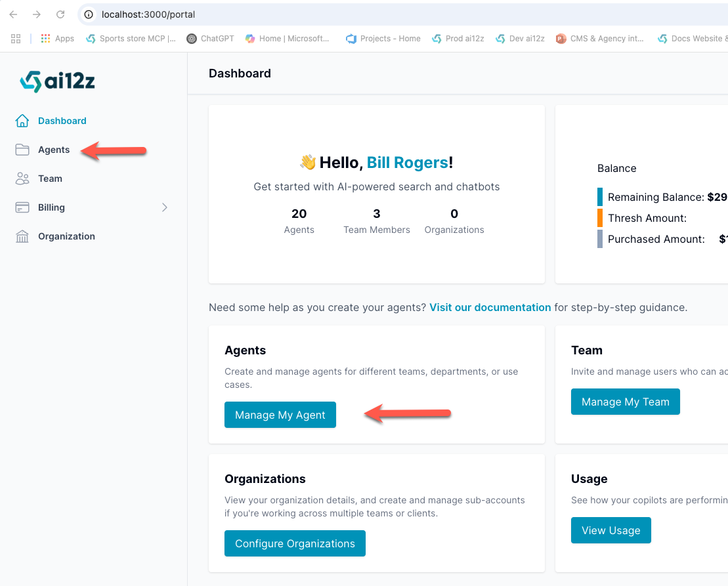Click the orange Thresh Amount color bar
The height and width of the screenshot is (586, 728).
(600, 218)
